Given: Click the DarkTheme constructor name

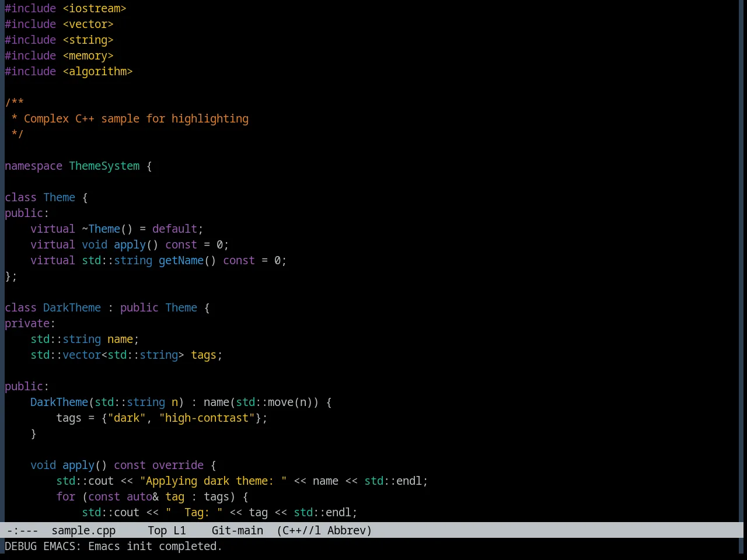Looking at the screenshot, I should point(59,402).
